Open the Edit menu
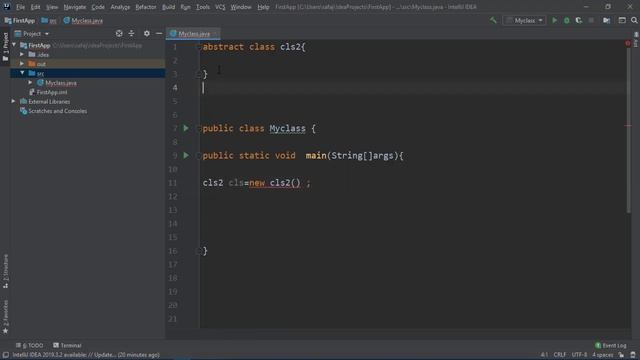640x360 pixels. (x=36, y=7)
